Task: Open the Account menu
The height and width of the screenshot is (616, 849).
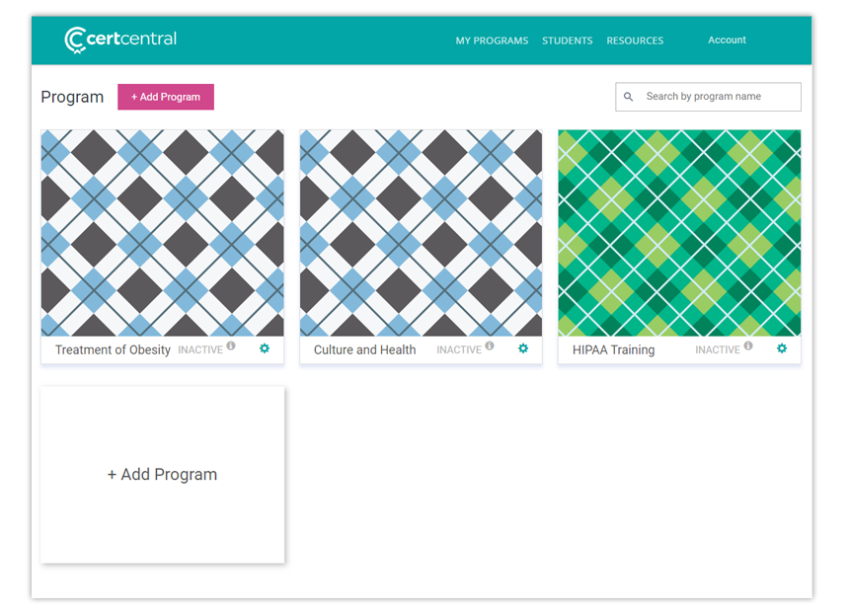Action: click(x=727, y=40)
